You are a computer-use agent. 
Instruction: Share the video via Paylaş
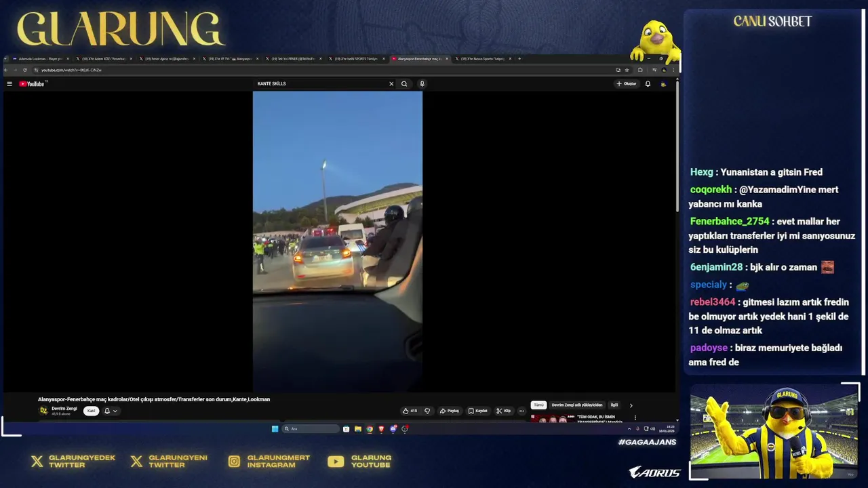click(450, 411)
